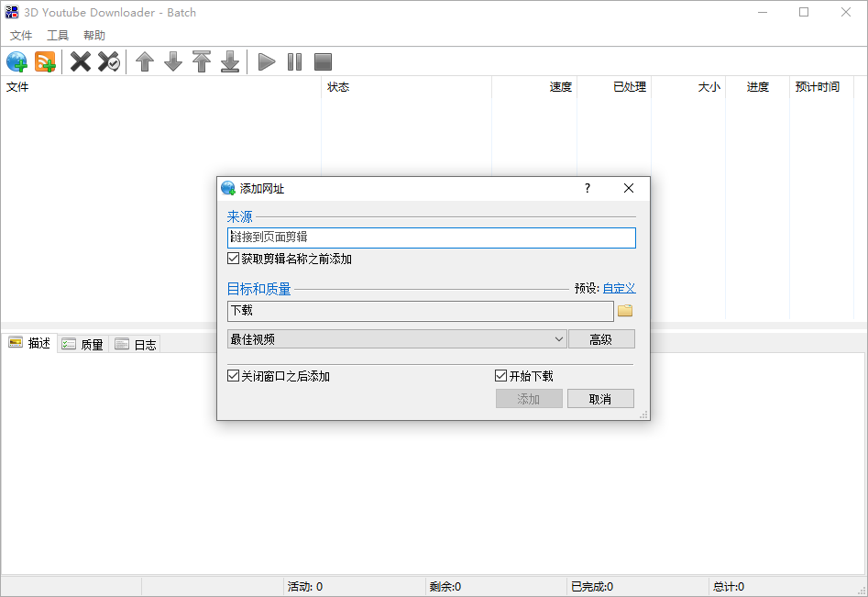Open the 工具 menu
Image resolution: width=868 pixels, height=597 pixels.
[x=58, y=36]
